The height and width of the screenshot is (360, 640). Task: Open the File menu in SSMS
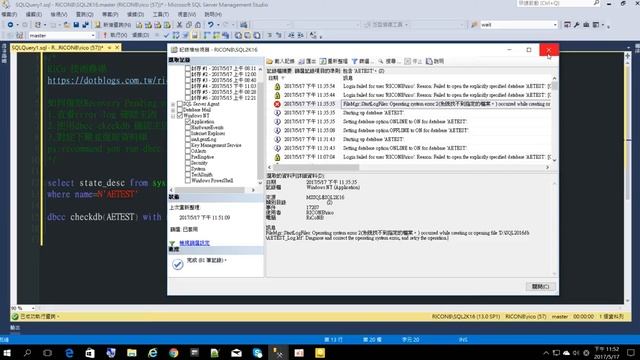pyautogui.click(x=9, y=14)
